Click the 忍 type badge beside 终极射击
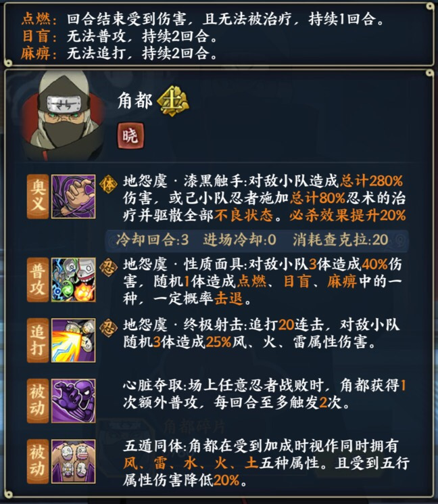The width and height of the screenshot is (438, 504). click(x=108, y=328)
